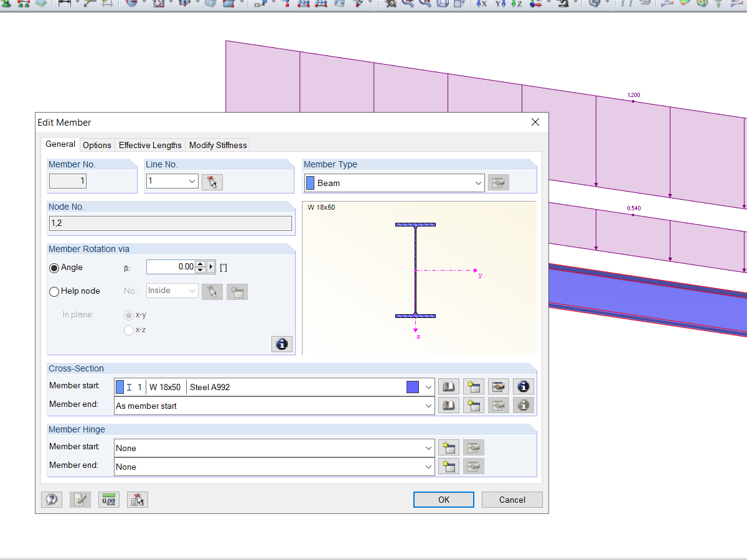Switch to the Effective Lengths tab
The height and width of the screenshot is (560, 747).
(x=150, y=145)
